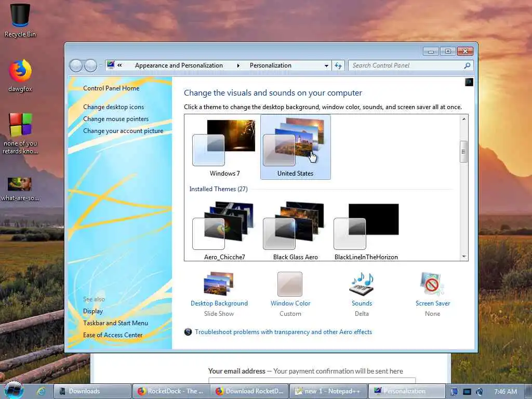Viewport: 532px width, 399px height.
Task: Launch Internet Explorer from the taskbar
Action: pyautogui.click(x=42, y=391)
